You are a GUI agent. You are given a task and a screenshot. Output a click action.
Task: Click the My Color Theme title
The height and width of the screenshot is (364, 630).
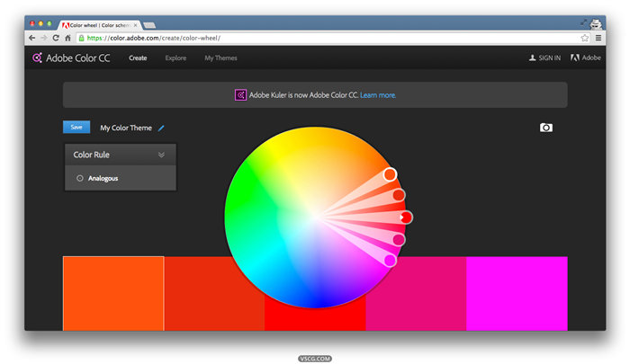click(126, 128)
